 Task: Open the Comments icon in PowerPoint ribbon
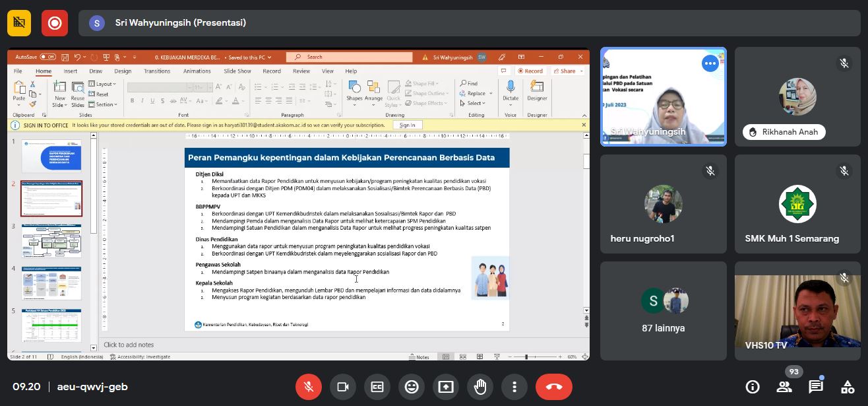point(503,71)
